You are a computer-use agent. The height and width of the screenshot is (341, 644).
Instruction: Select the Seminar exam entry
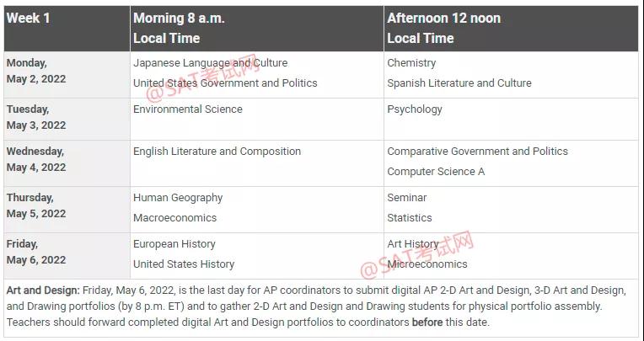pos(407,198)
